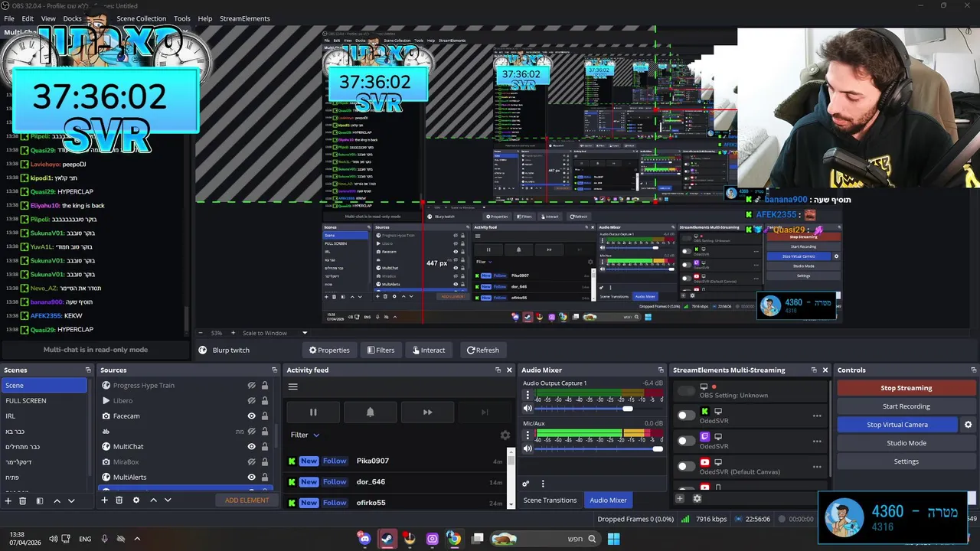
Task: Enter Studio Mode
Action: coord(906,443)
